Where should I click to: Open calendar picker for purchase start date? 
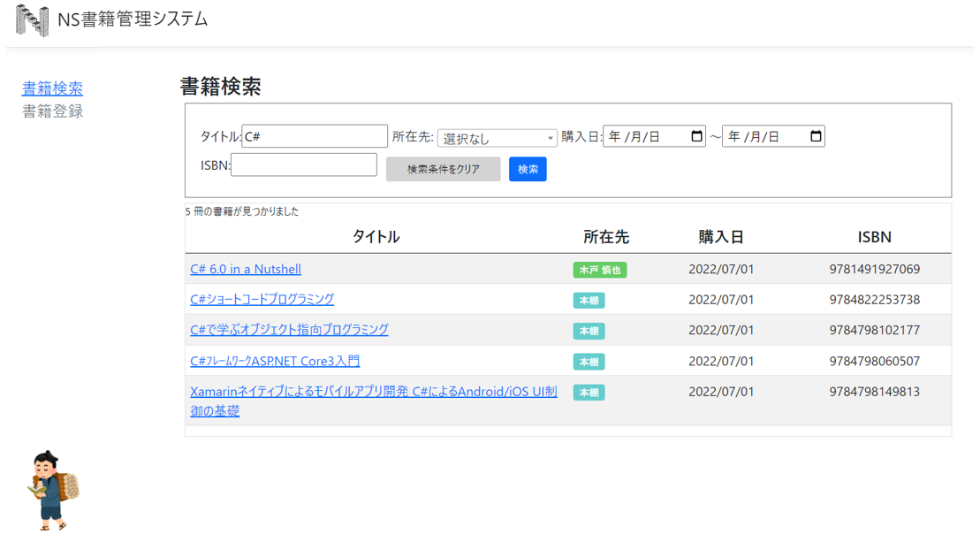696,136
